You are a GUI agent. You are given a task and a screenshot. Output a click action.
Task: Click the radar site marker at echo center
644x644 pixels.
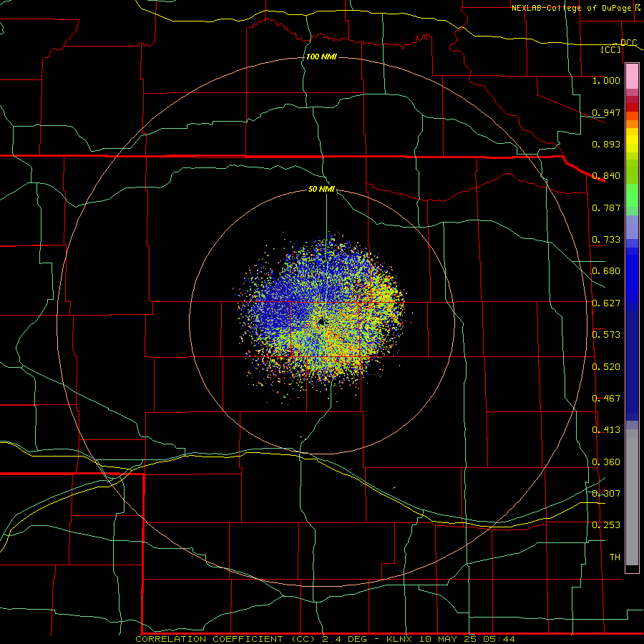(x=321, y=321)
